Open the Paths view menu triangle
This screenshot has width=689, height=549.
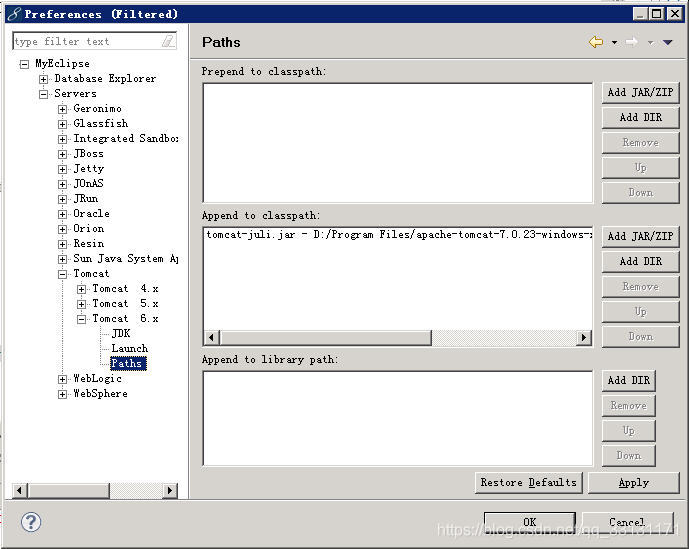[x=668, y=43]
